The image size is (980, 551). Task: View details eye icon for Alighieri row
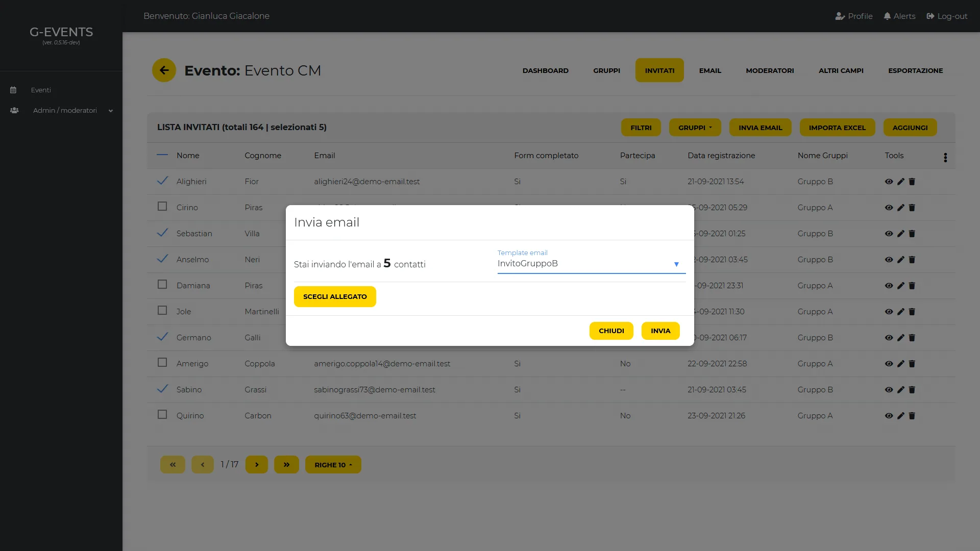(889, 182)
